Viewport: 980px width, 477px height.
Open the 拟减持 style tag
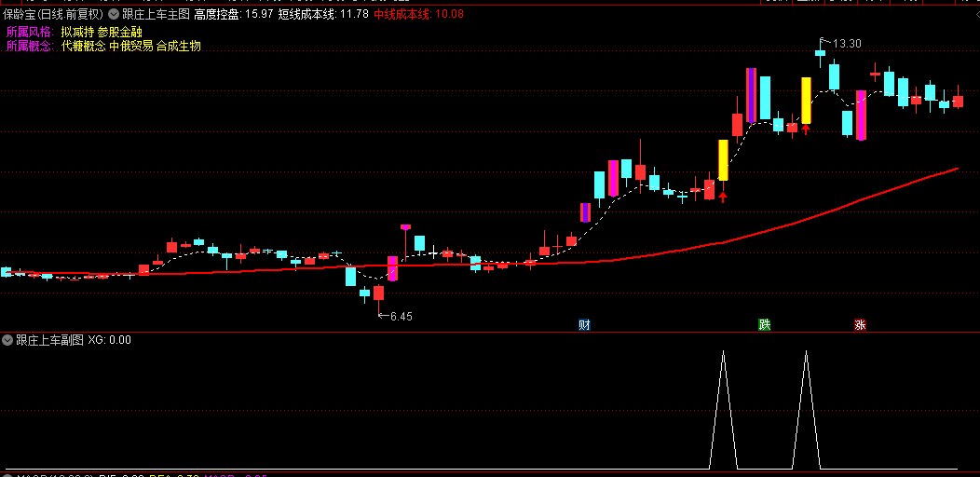[x=78, y=32]
